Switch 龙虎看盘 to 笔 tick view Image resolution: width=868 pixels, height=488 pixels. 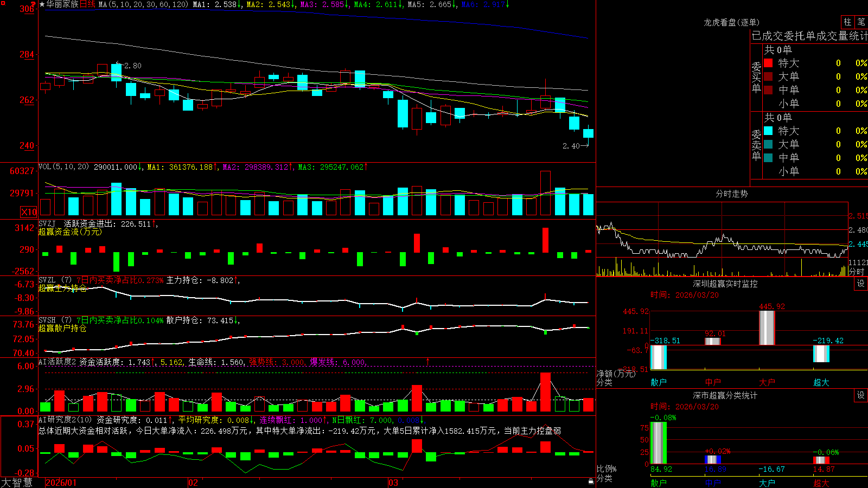[861, 22]
